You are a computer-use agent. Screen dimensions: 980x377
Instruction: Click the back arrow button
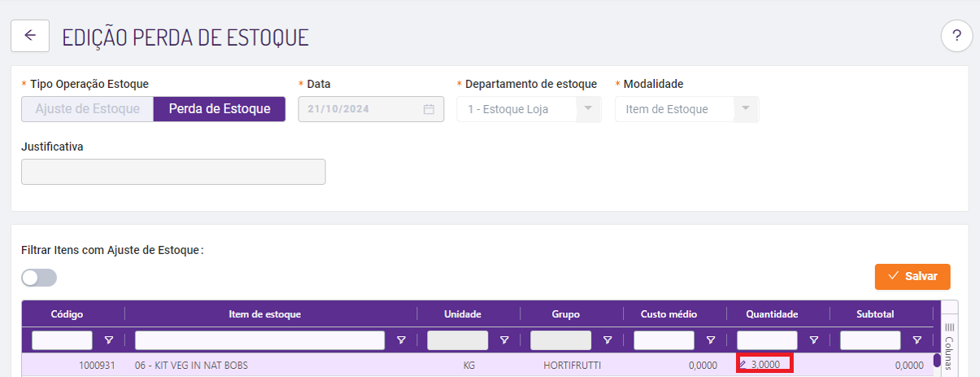coord(30,36)
